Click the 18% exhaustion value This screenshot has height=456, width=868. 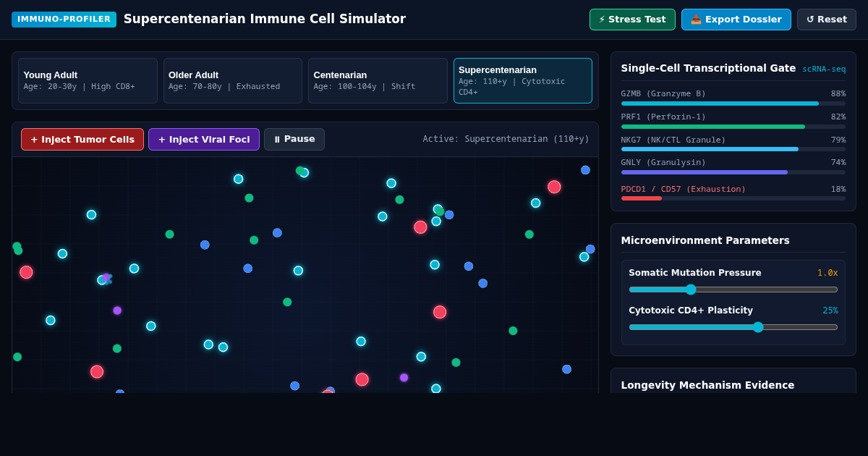[838, 190]
